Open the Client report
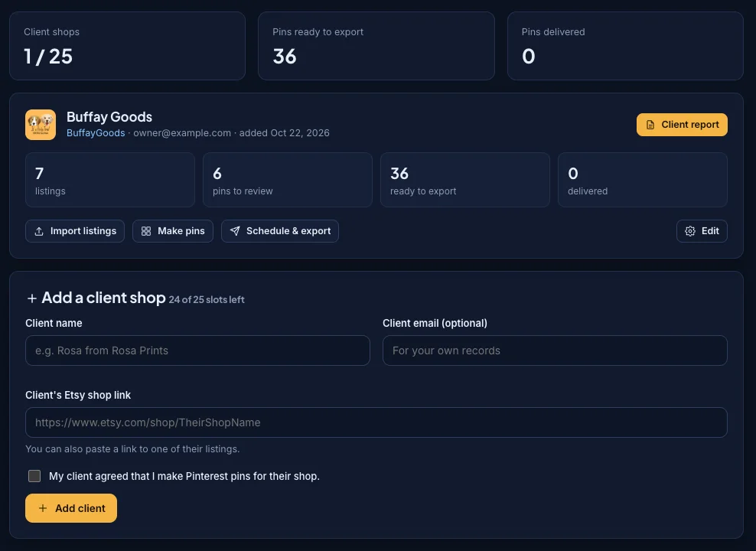The image size is (756, 551). [x=682, y=125]
